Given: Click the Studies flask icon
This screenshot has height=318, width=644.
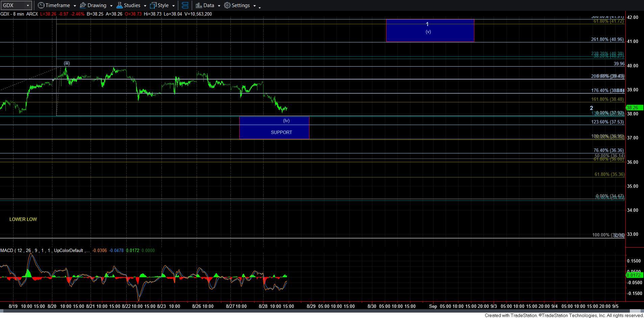Looking at the screenshot, I should pyautogui.click(x=119, y=5).
